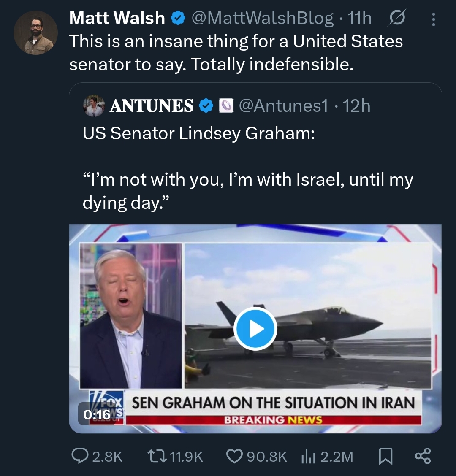Share the tweet via share icon
This screenshot has width=456, height=476.
[x=423, y=456]
